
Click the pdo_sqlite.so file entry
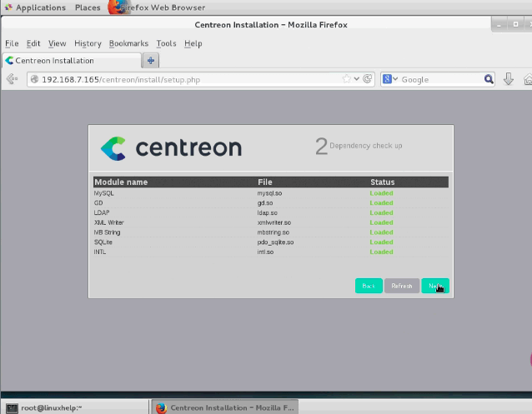pos(275,242)
